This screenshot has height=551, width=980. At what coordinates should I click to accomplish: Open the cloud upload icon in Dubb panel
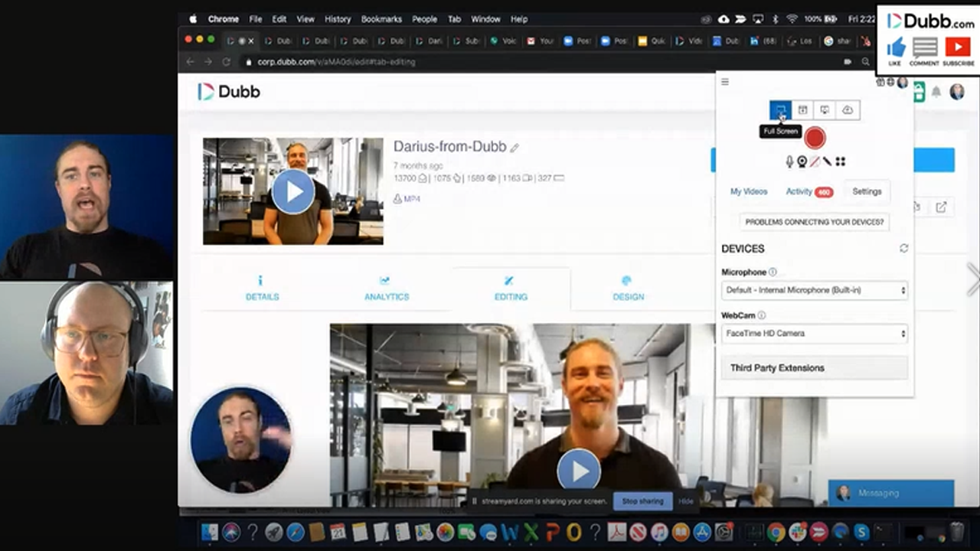[x=848, y=110]
